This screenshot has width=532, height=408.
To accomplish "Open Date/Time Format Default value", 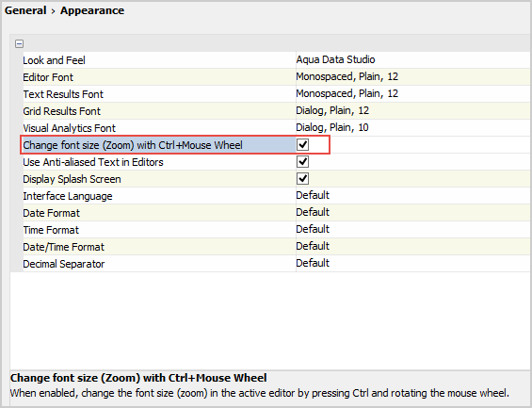I will [x=413, y=247].
